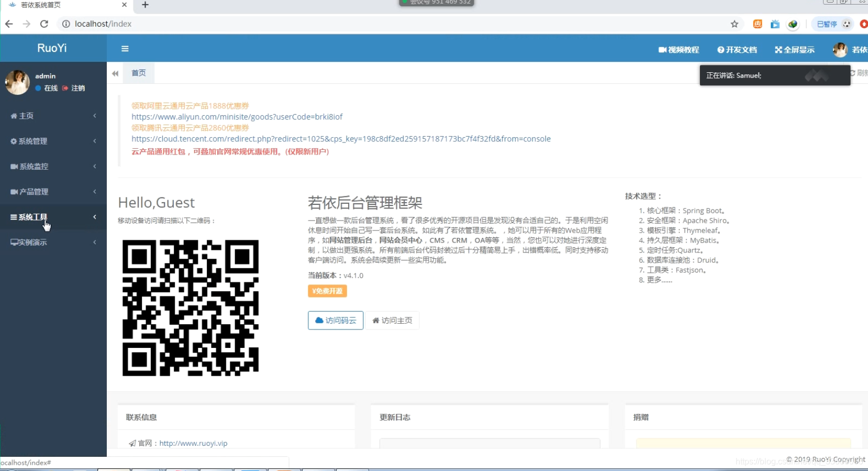Click the 免费开源 orange badge
Viewport: 868px width, 471px height.
(327, 291)
